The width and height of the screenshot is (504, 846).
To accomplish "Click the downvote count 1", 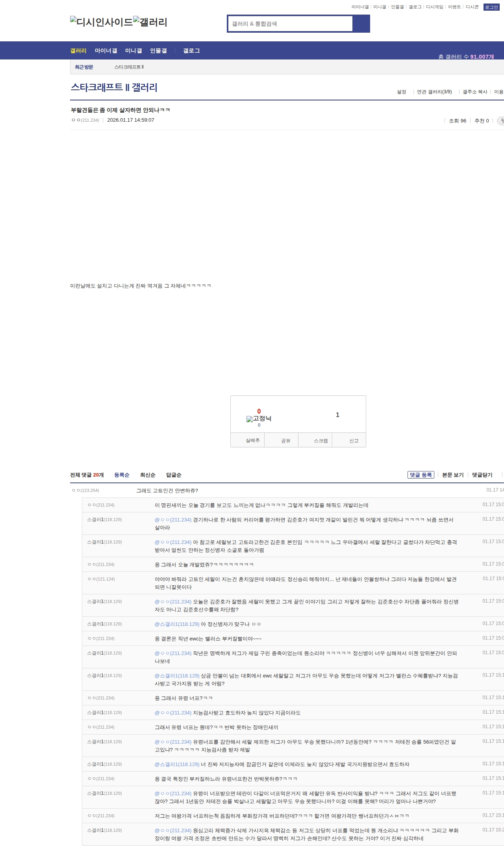I will [337, 415].
